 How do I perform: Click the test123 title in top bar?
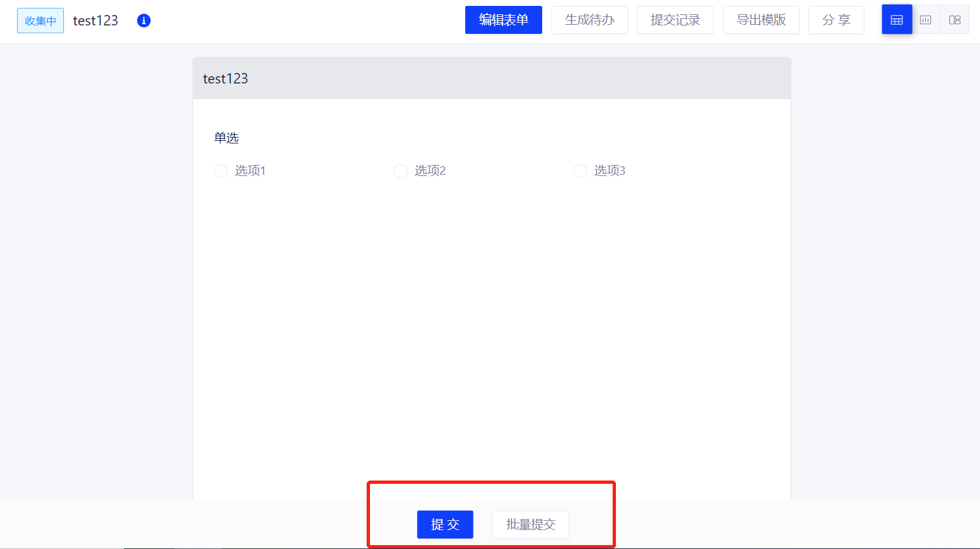[95, 21]
